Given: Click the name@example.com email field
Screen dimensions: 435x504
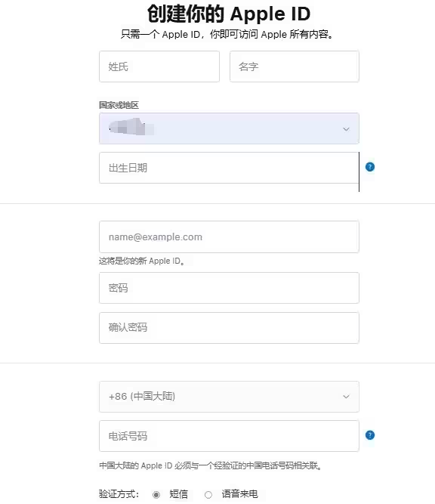Looking at the screenshot, I should (229, 237).
